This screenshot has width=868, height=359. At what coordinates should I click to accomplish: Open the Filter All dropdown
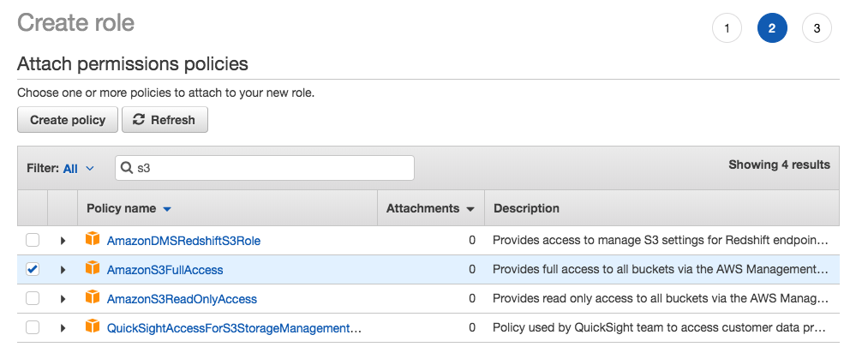79,169
